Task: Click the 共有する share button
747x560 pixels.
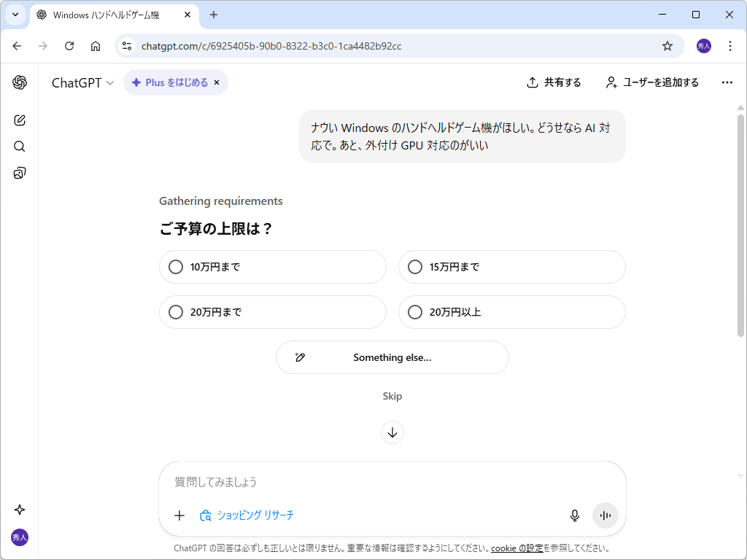Action: pyautogui.click(x=554, y=82)
